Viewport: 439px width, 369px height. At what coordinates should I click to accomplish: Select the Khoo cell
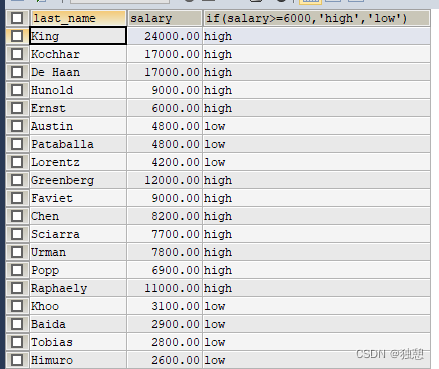coord(78,306)
